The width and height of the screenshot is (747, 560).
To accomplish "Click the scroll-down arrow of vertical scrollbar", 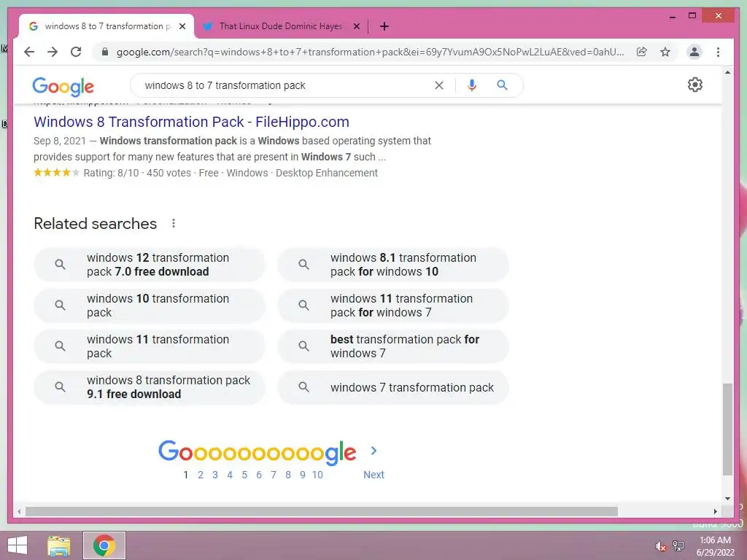I will point(727,499).
